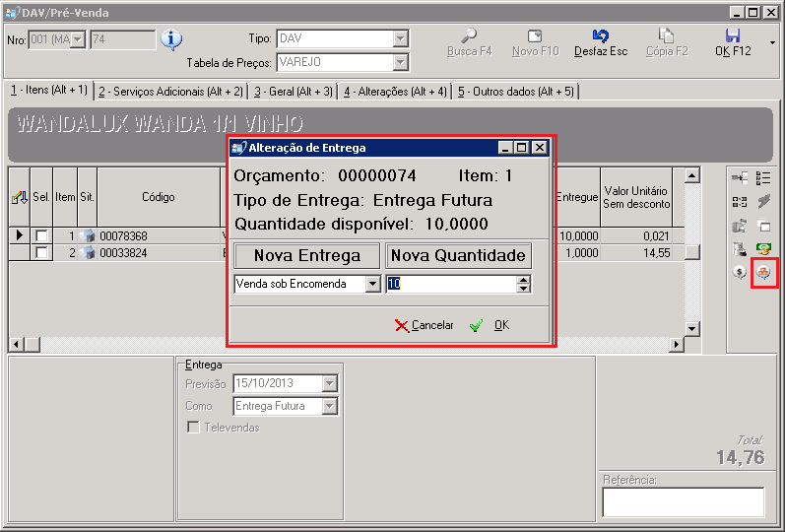785x532 pixels.
Task: Select code cell 00033824
Action: 159,252
